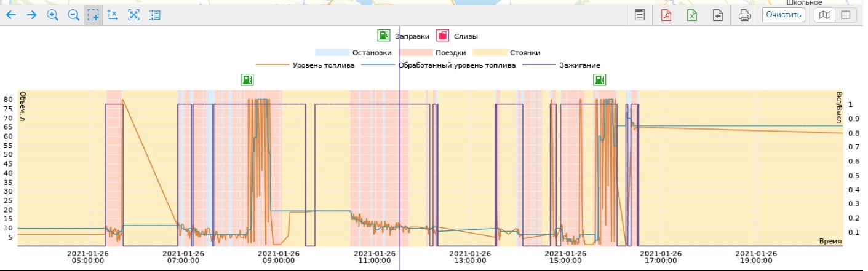Viewport: 868px width, 271px height.
Task: Toggle the Сливы legend entry
Action: [x=442, y=36]
